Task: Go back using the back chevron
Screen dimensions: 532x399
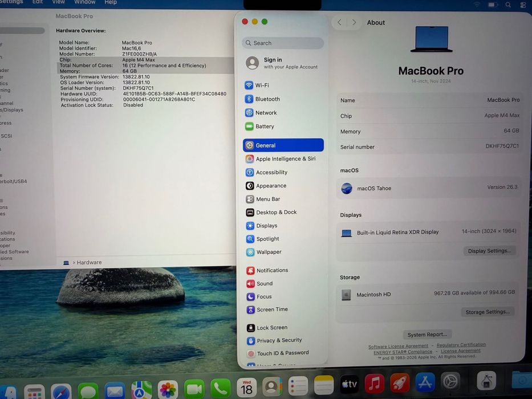Action: pyautogui.click(x=339, y=22)
